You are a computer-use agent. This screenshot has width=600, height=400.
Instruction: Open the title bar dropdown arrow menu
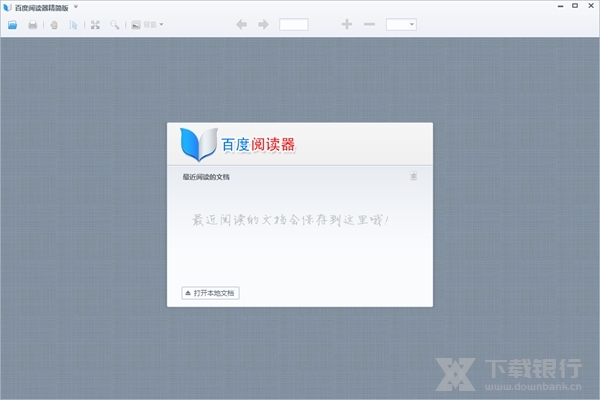(x=76, y=7)
